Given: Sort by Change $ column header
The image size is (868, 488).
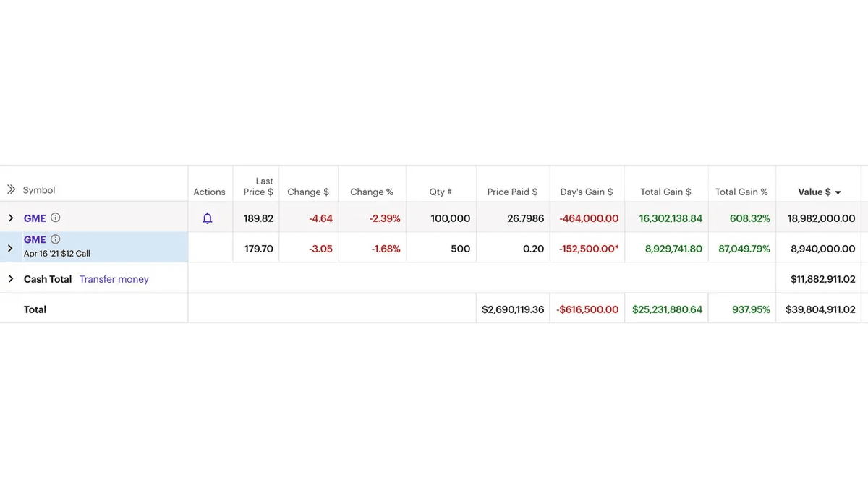Looking at the screenshot, I should pos(308,192).
